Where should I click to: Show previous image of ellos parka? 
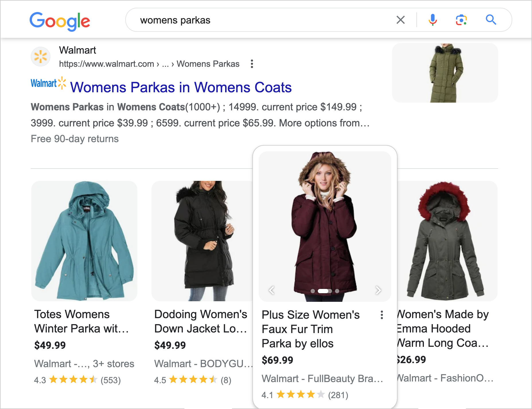pyautogui.click(x=271, y=290)
